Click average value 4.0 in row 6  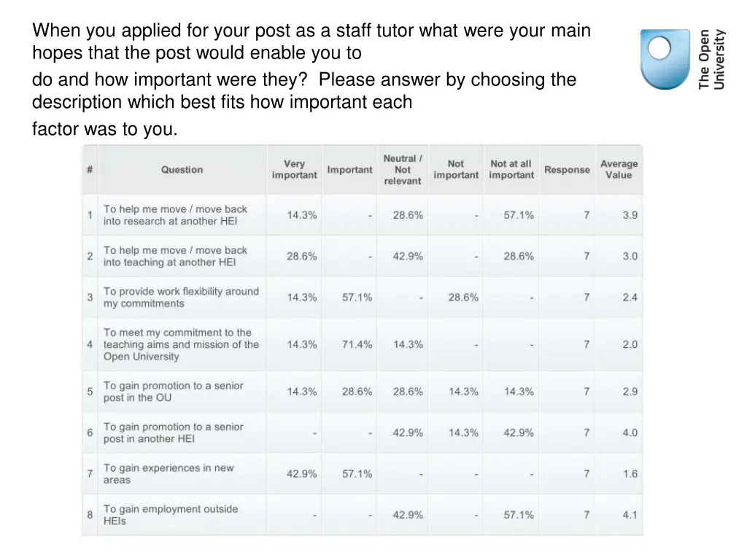click(630, 433)
